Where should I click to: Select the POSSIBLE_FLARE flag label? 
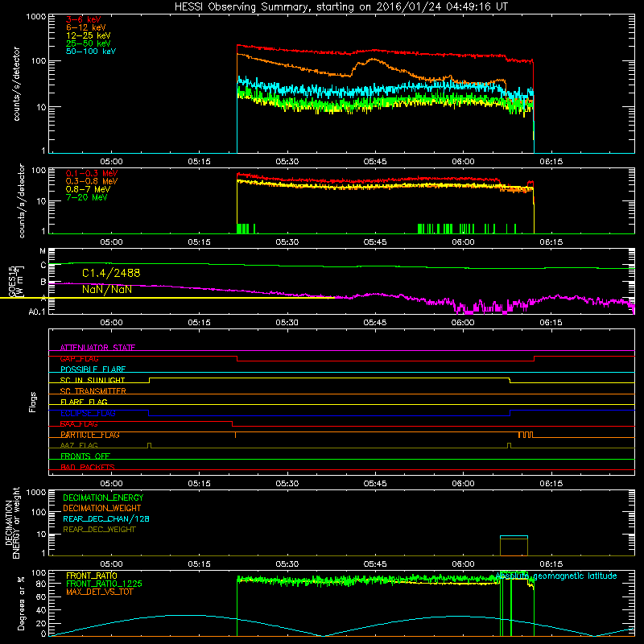coord(93,369)
